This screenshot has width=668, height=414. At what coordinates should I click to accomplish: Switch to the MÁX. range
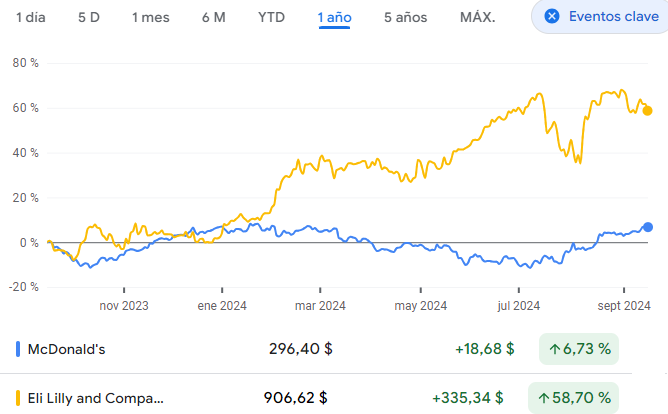click(477, 17)
